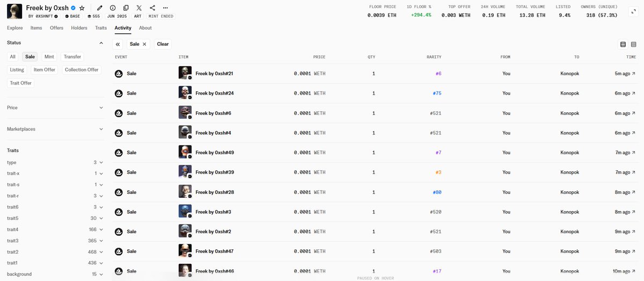The image size is (644, 281).
Task: Toggle the Trait Offer status filter
Action: point(21,83)
